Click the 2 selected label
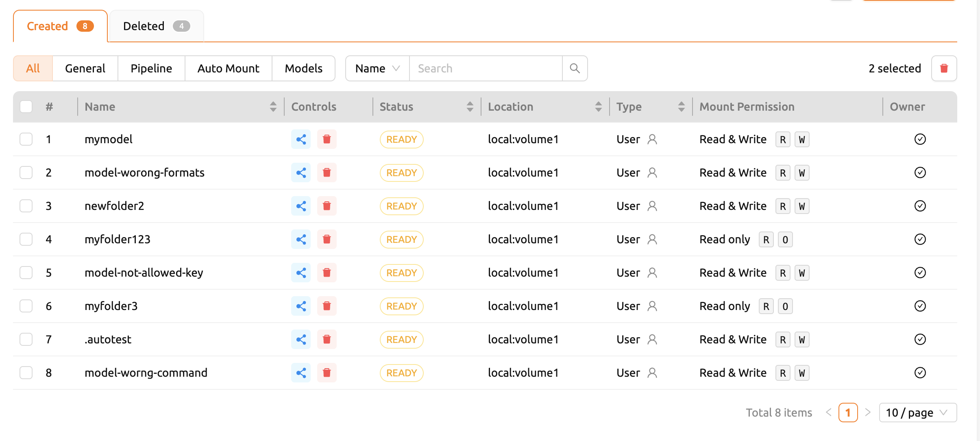This screenshot has height=441, width=980. click(895, 68)
